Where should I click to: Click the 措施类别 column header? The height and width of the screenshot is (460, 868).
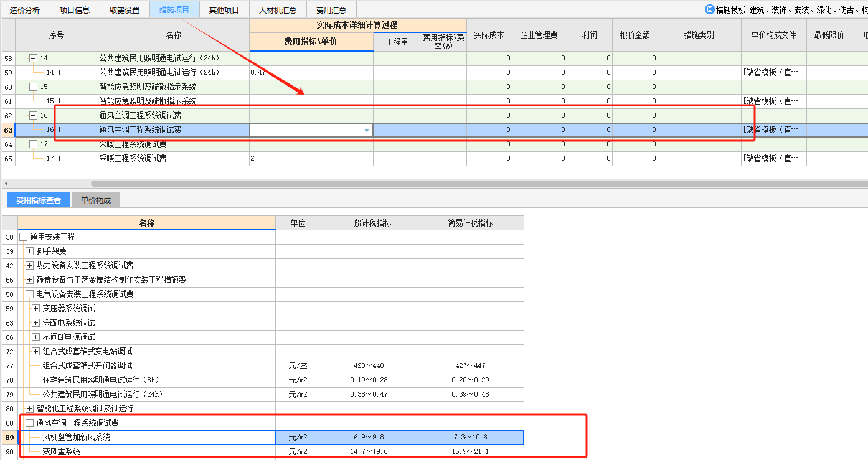(699, 35)
